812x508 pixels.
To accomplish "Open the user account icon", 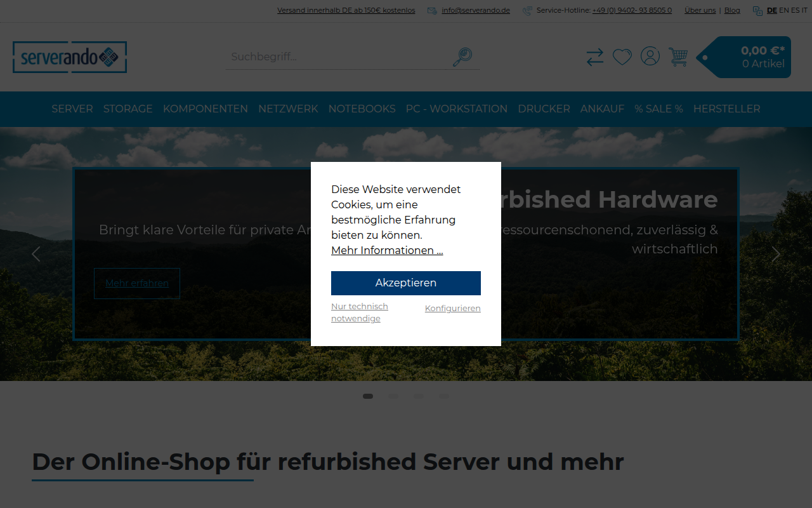I will 650,57.
